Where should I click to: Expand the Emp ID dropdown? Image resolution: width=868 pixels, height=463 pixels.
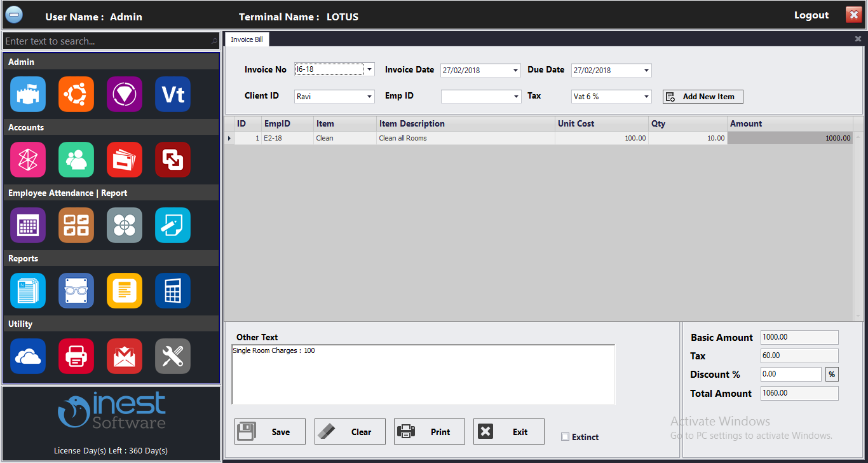(515, 97)
